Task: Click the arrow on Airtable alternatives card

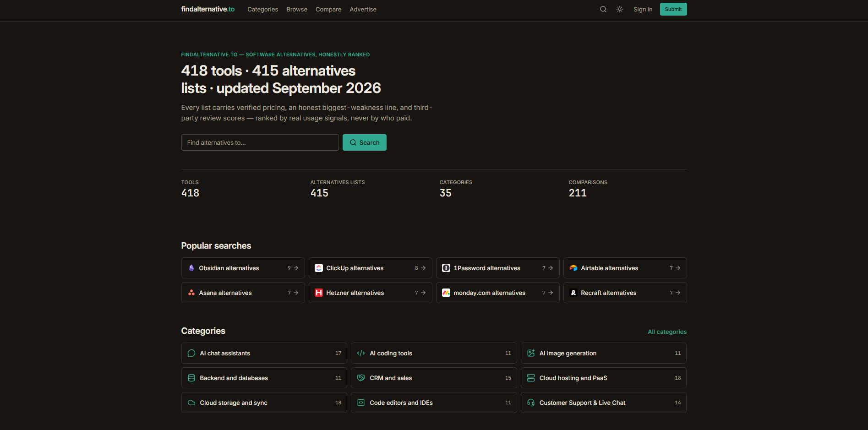Action: 678,268
